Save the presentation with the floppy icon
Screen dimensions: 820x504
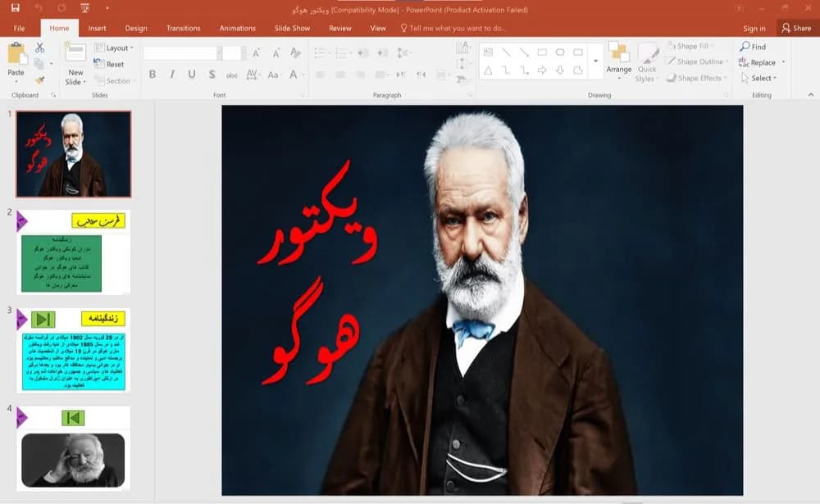pos(15,8)
